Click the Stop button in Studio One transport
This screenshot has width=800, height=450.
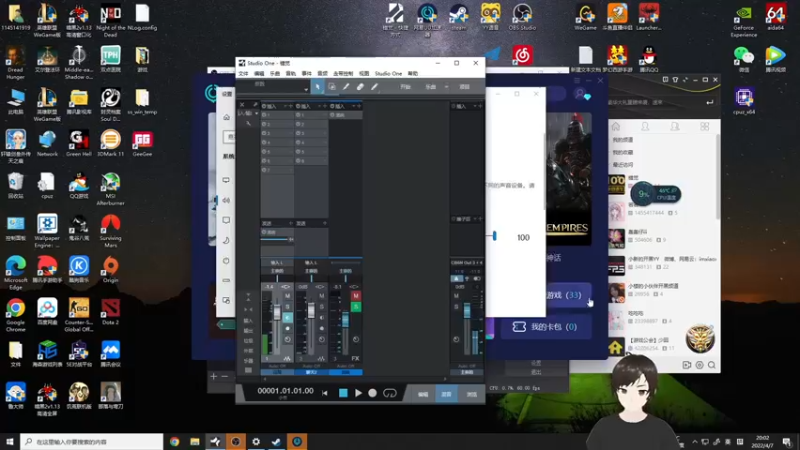[343, 393]
